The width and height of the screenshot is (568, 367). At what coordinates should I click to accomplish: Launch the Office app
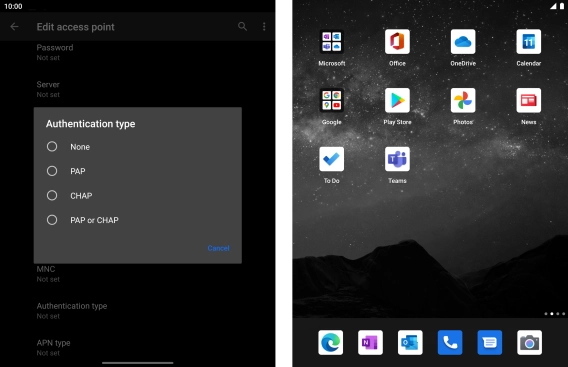[397, 42]
